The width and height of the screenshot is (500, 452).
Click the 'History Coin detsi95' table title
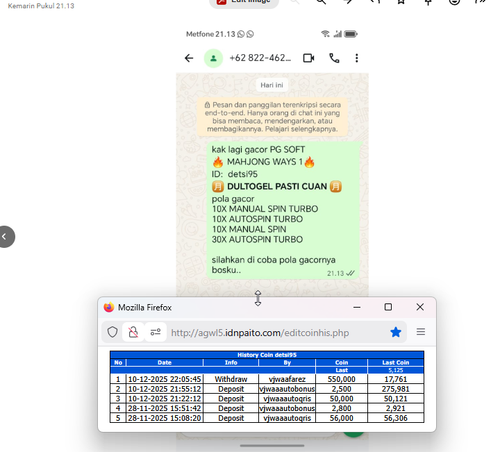tap(267, 355)
